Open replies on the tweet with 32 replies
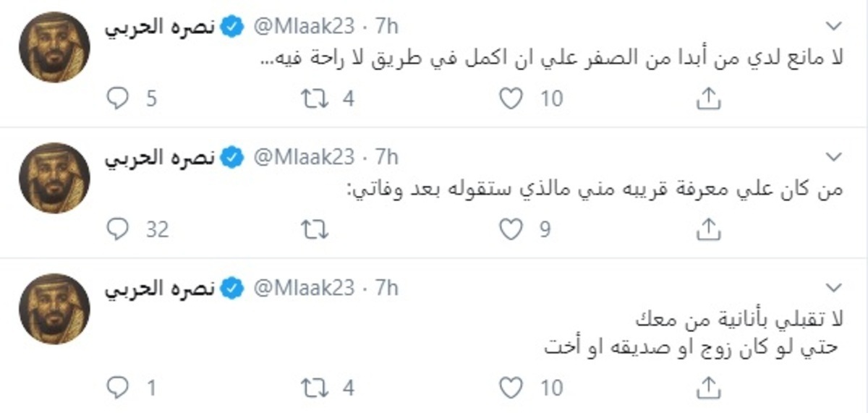Screen dimensions: 868x413 pos(117,229)
